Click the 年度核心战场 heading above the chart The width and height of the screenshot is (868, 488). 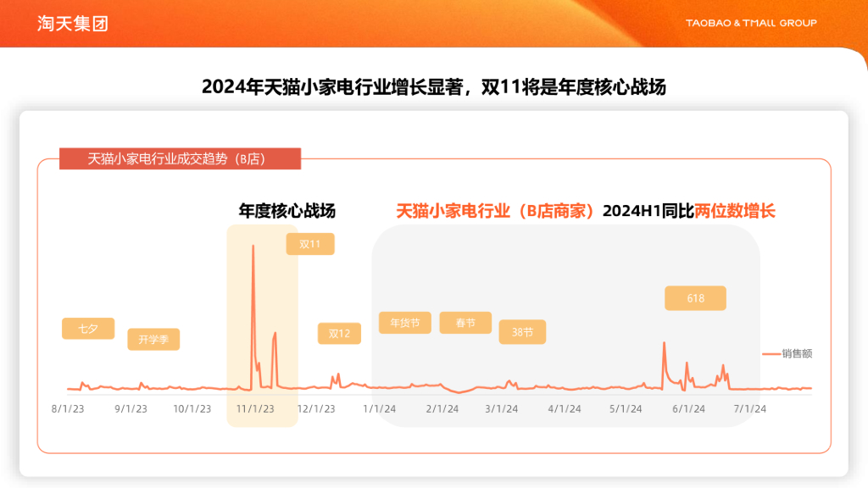(x=287, y=211)
